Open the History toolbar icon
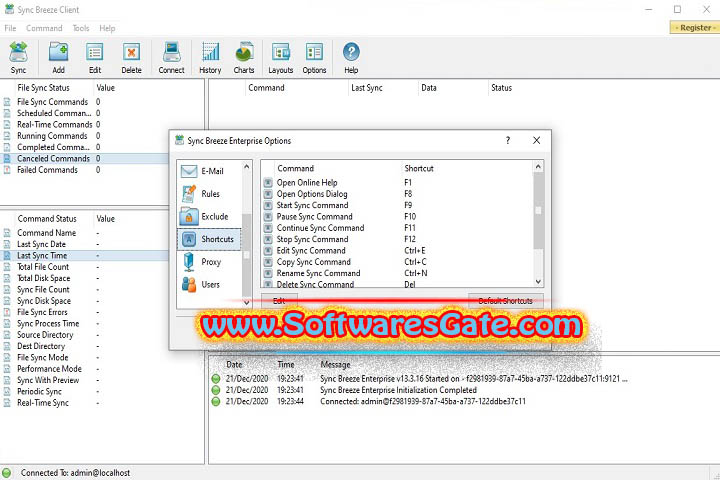The height and width of the screenshot is (480, 720). (x=210, y=57)
